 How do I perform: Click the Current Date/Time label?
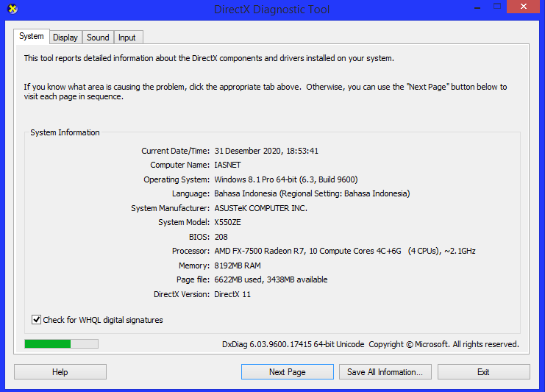point(175,151)
